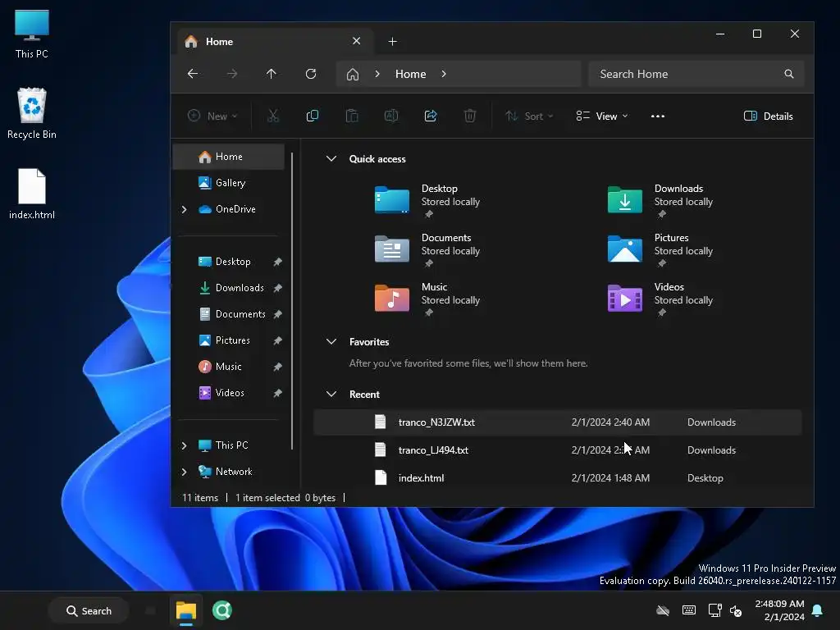
Task: Collapse the Recent section
Action: pyautogui.click(x=331, y=394)
